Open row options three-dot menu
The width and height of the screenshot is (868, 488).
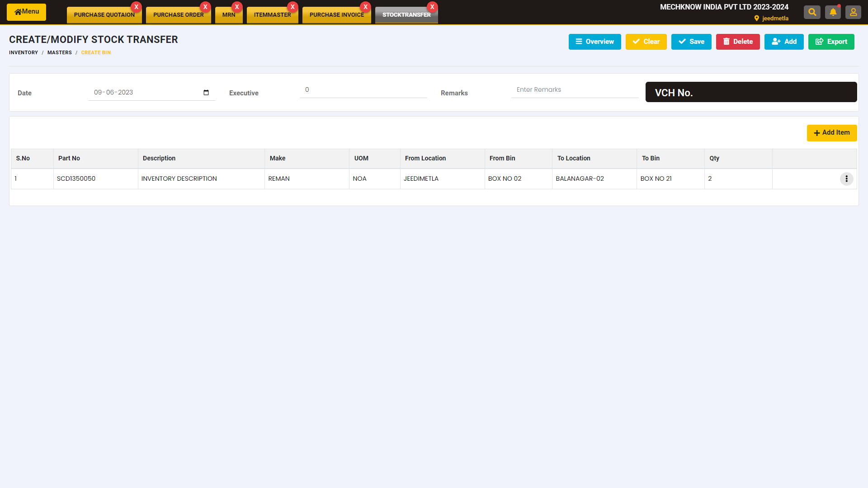click(846, 179)
